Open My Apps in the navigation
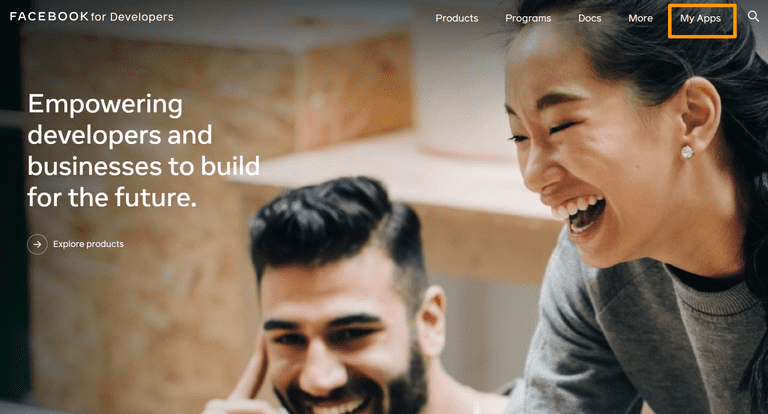This screenshot has height=414, width=768. [700, 19]
